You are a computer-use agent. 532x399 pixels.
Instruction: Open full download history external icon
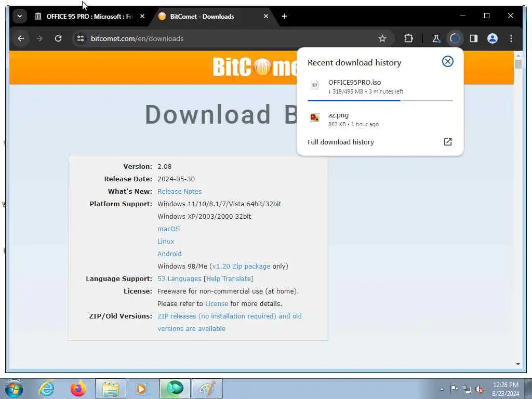(447, 142)
